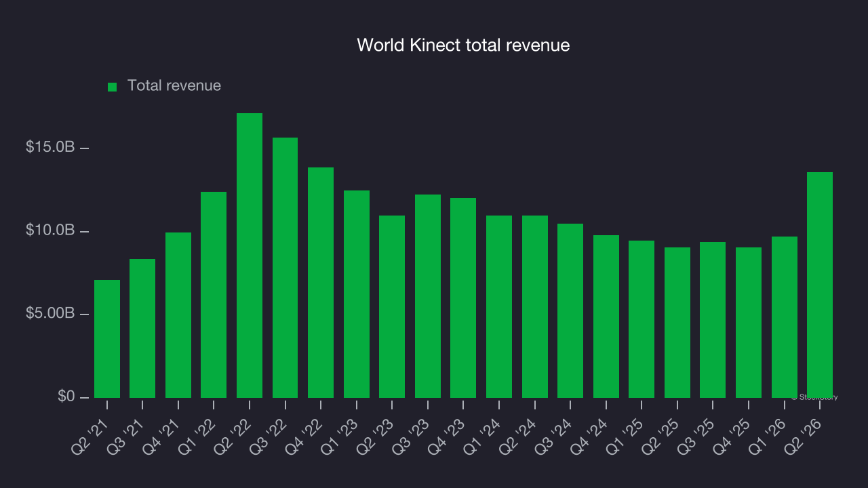
Task: Select the Q3 '21 revenue bar
Action: pos(142,328)
